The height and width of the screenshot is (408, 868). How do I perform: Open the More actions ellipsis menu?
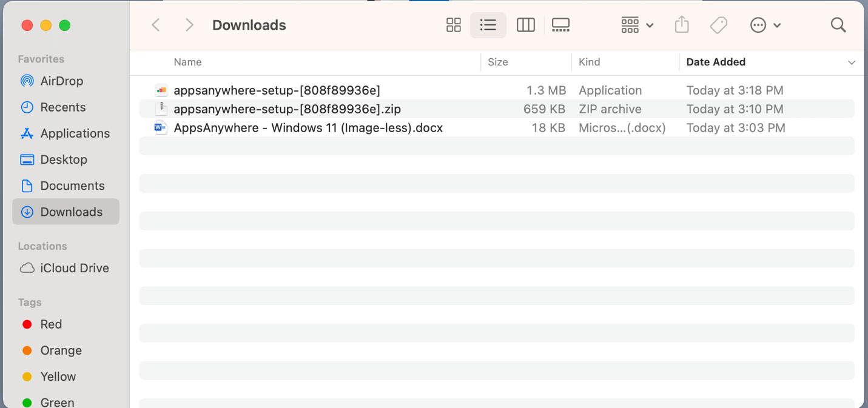tap(765, 25)
